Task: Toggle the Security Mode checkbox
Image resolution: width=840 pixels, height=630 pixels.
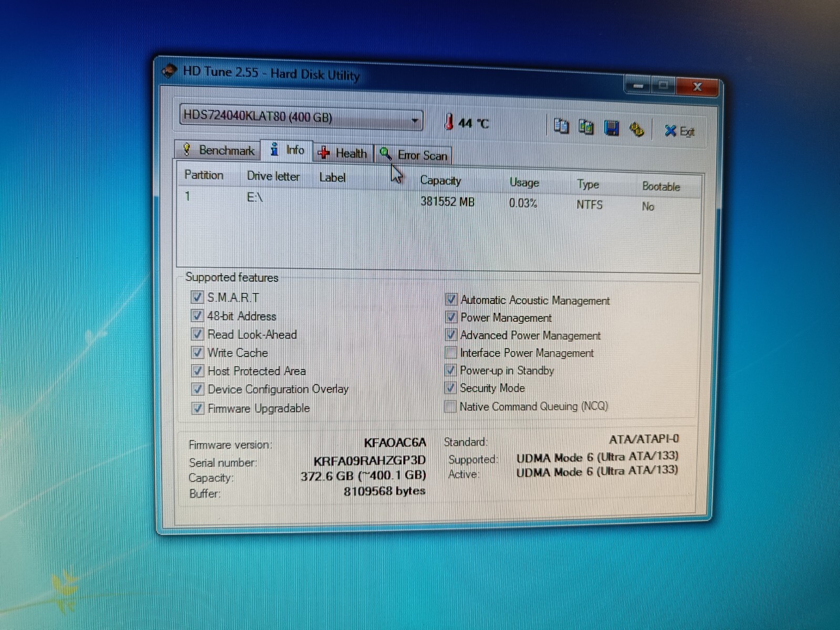Action: (450, 388)
